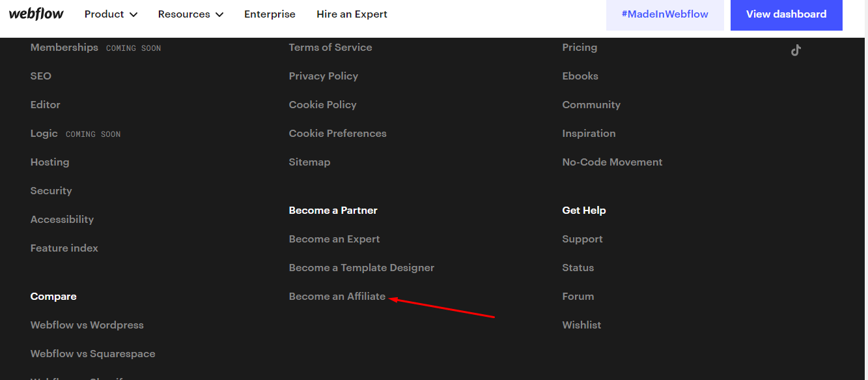Click the #MadeInWebflow button
This screenshot has width=868, height=380.
(x=664, y=14)
